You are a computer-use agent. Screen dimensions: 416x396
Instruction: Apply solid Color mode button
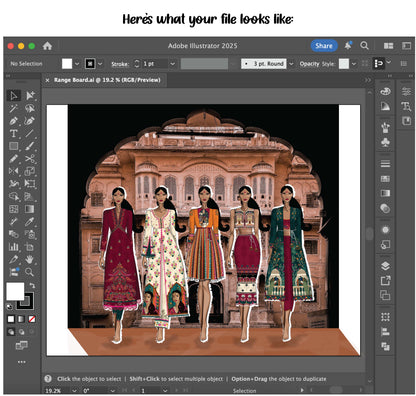[x=11, y=319]
